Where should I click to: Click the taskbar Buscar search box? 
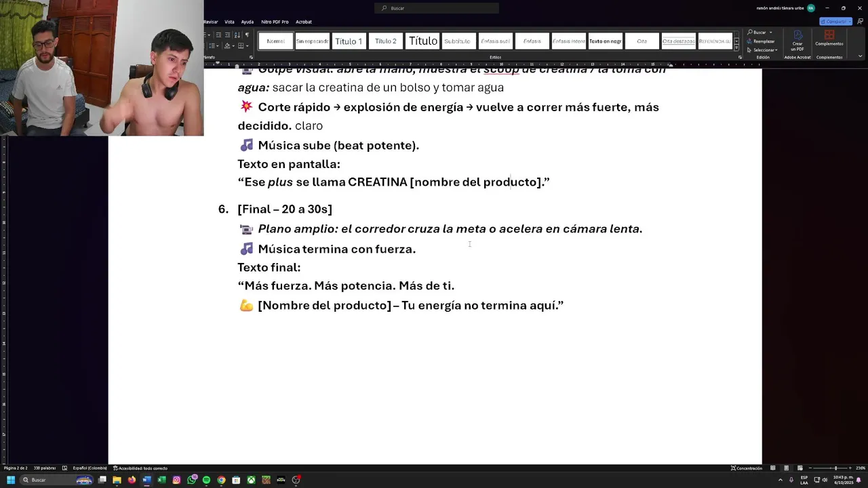[57, 480]
